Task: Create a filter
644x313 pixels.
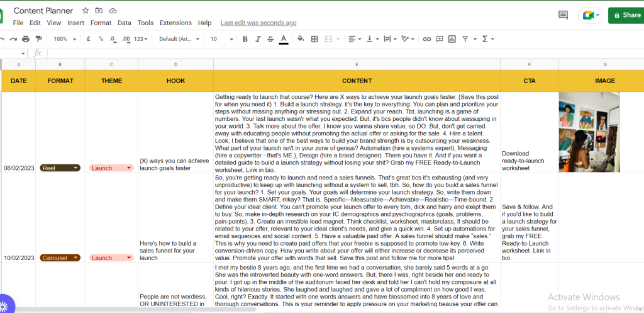Action: (x=465, y=39)
